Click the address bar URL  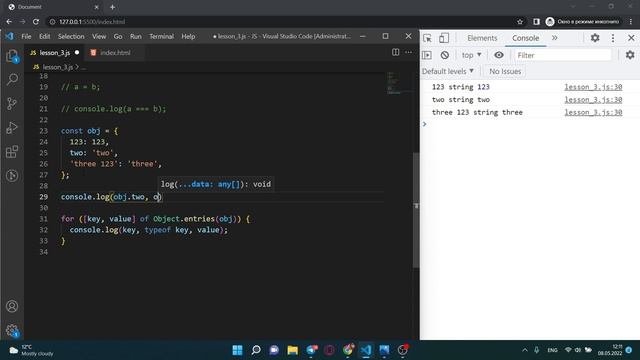[92, 22]
